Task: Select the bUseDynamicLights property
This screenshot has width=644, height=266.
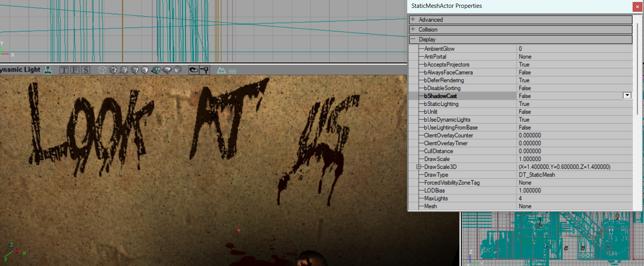Action: point(447,120)
